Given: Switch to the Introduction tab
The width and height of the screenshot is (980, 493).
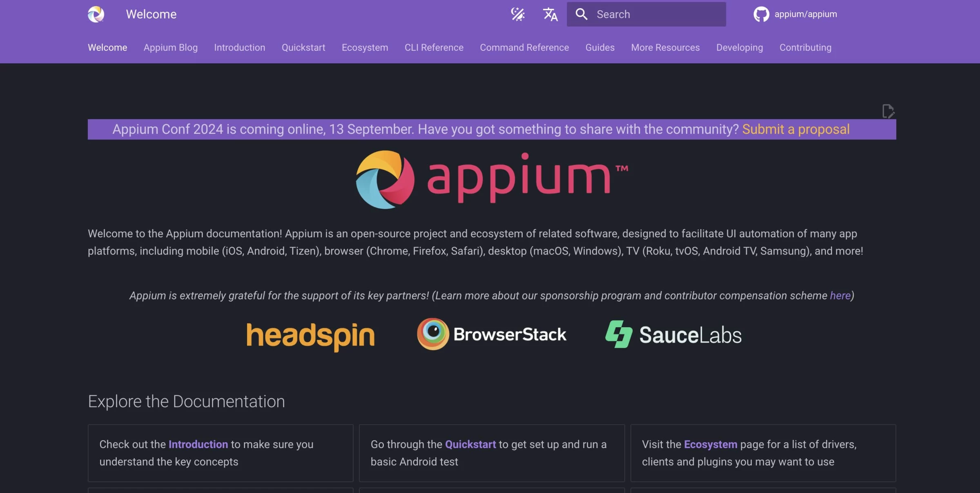Looking at the screenshot, I should [240, 47].
